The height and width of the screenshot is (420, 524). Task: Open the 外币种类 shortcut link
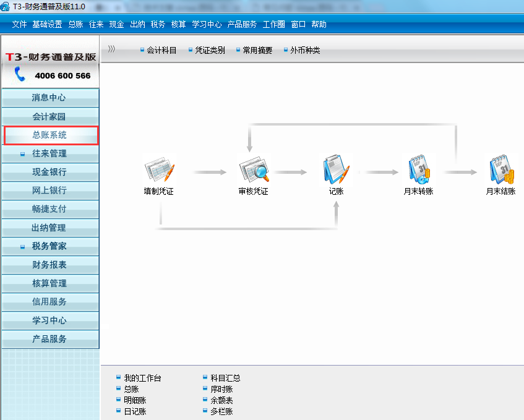[x=305, y=51]
